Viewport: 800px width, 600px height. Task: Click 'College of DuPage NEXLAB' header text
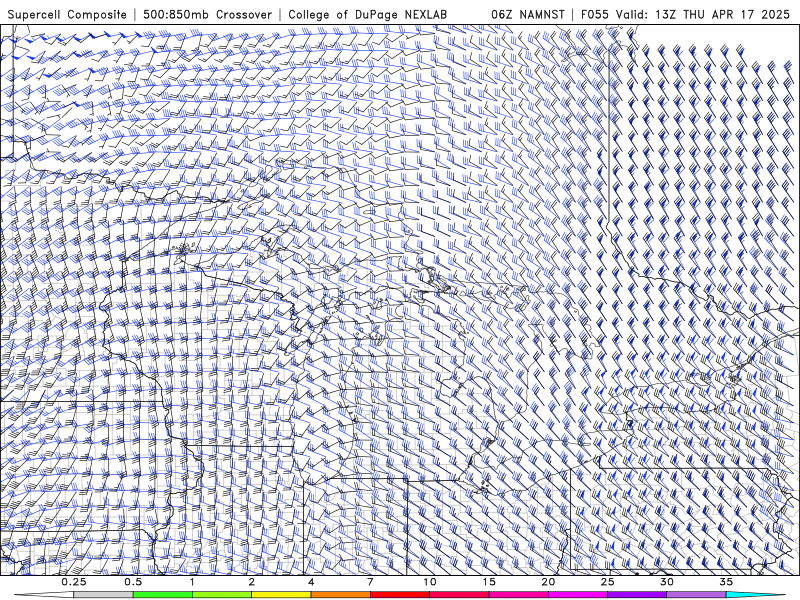[x=367, y=14]
